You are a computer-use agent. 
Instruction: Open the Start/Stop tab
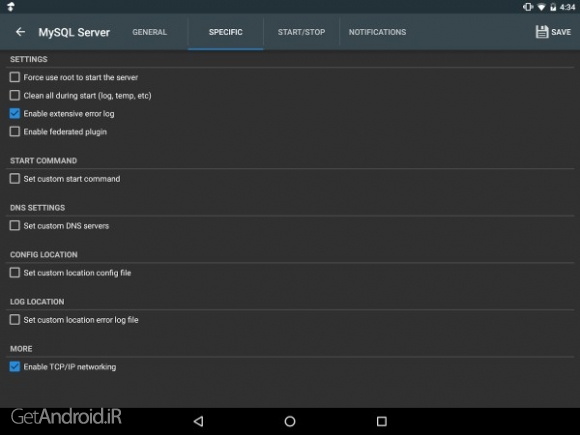point(301,32)
